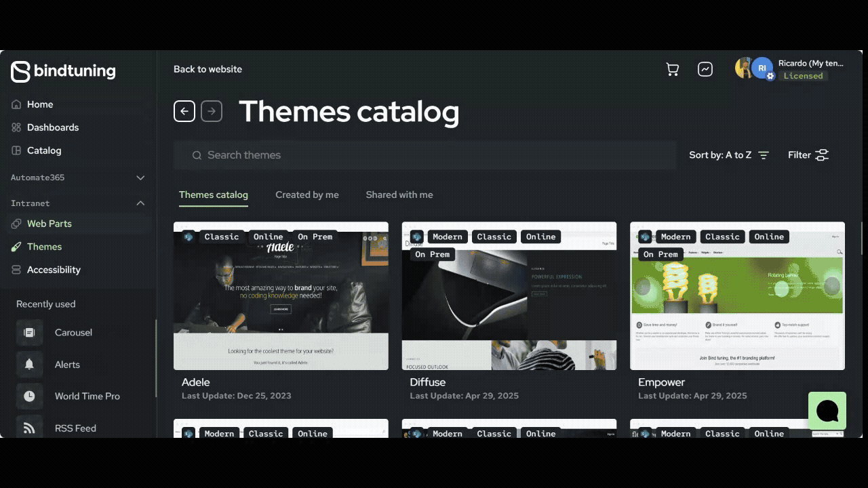Click the SharePoint icon on the Adele card
This screenshot has height=488, width=868.
(x=189, y=237)
